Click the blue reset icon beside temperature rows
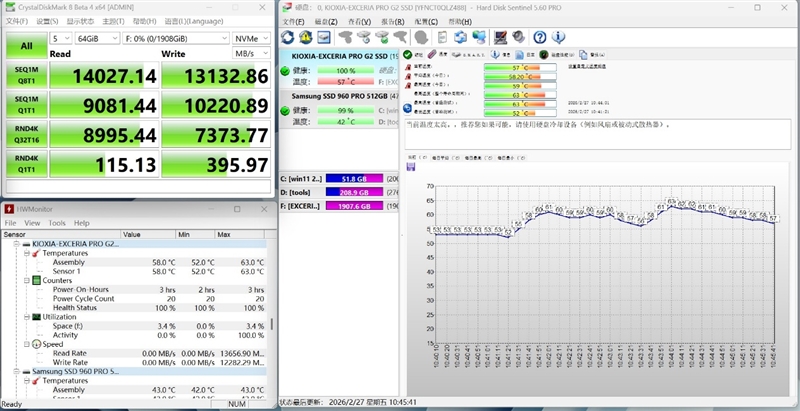800x411 pixels. pos(408,108)
